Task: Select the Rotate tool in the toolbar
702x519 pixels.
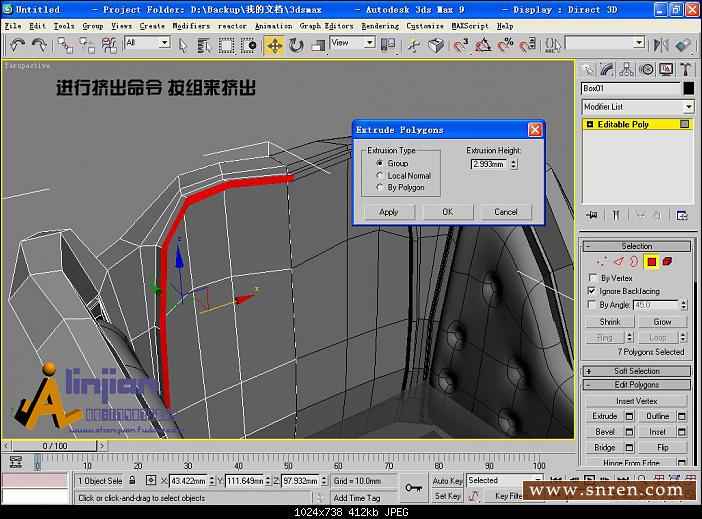Action: coord(297,45)
